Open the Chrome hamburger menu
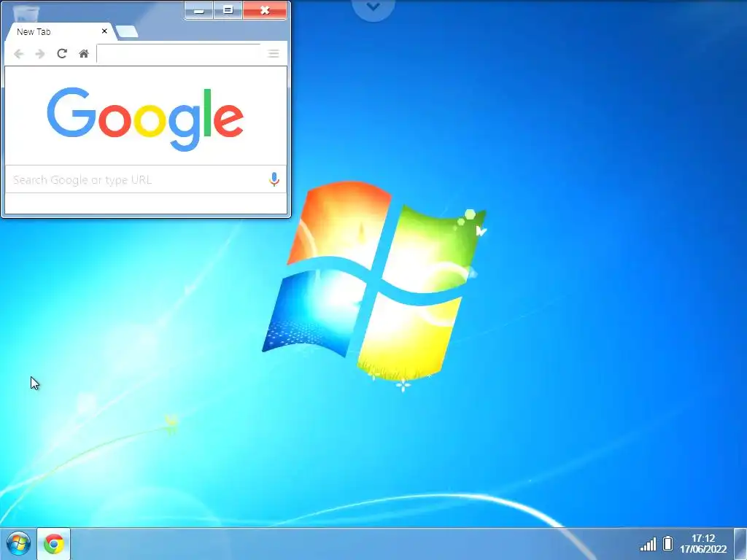The width and height of the screenshot is (747, 560). click(274, 53)
